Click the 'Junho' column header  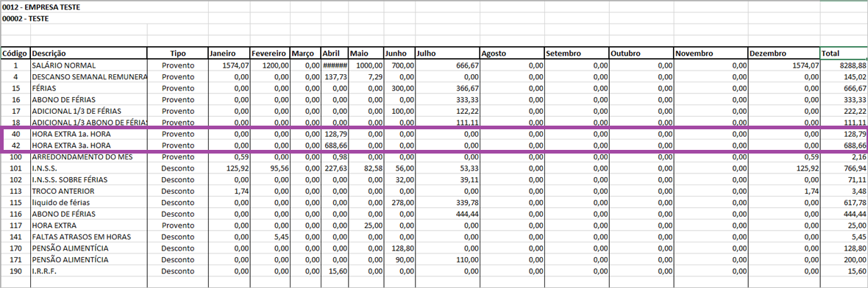pos(399,54)
